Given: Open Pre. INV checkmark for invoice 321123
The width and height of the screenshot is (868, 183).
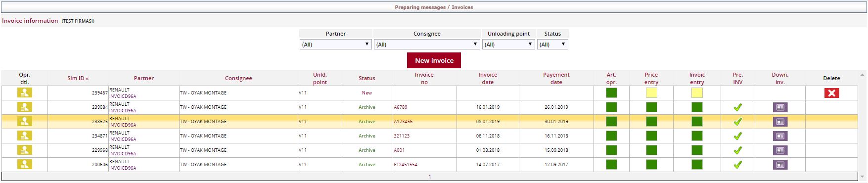Looking at the screenshot, I should point(737,136).
